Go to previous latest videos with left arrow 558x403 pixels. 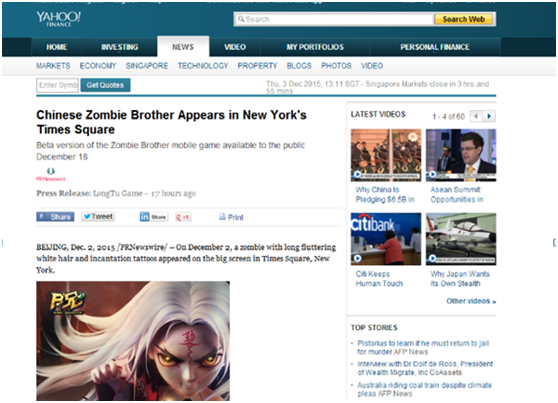[x=477, y=116]
